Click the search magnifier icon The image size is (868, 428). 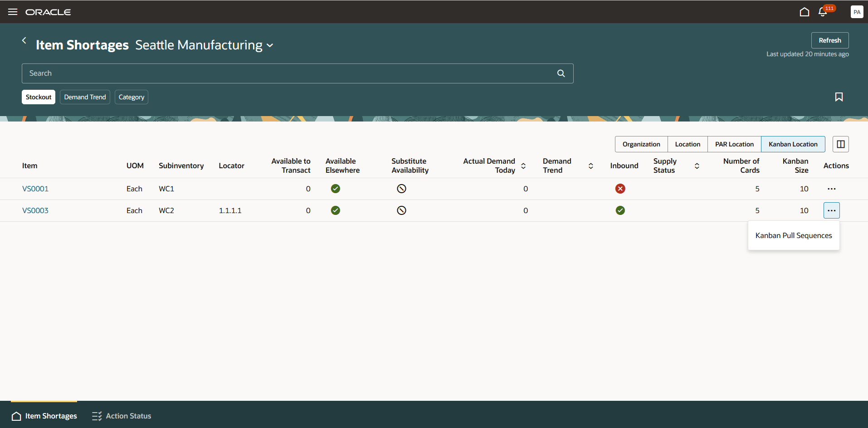pos(561,73)
